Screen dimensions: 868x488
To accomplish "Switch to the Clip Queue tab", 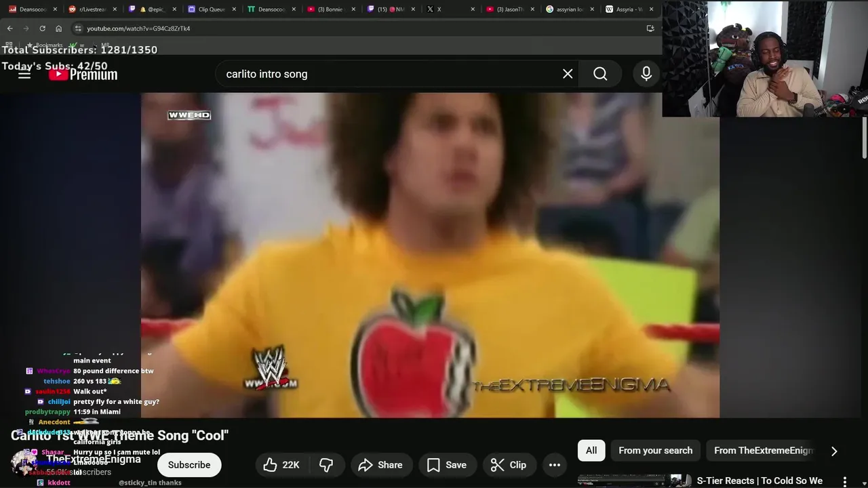I will (x=212, y=9).
